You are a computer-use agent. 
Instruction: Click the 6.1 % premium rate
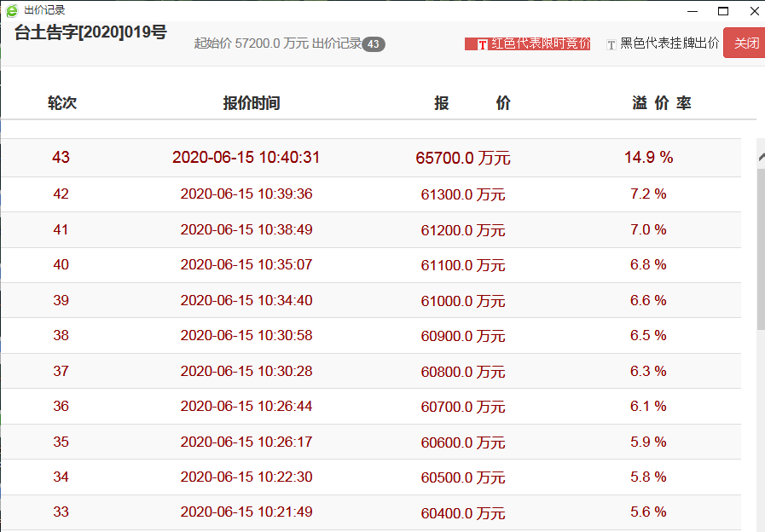point(648,406)
